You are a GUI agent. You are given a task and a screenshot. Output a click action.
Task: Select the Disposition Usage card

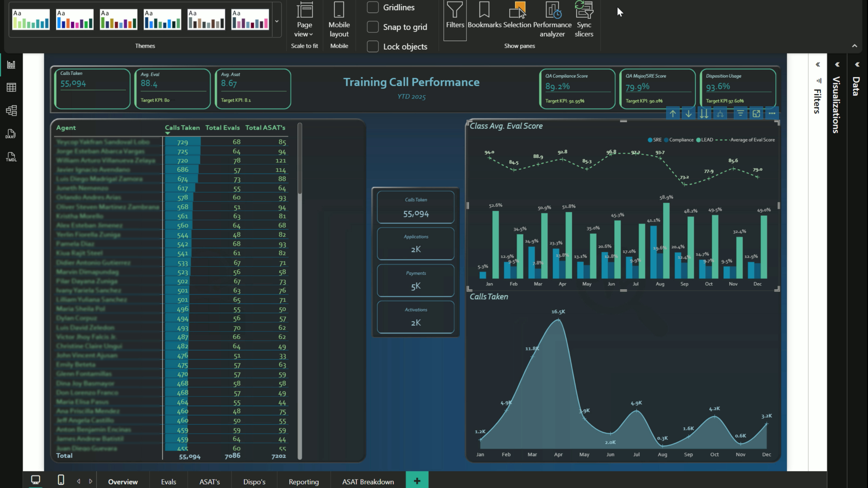(x=738, y=89)
